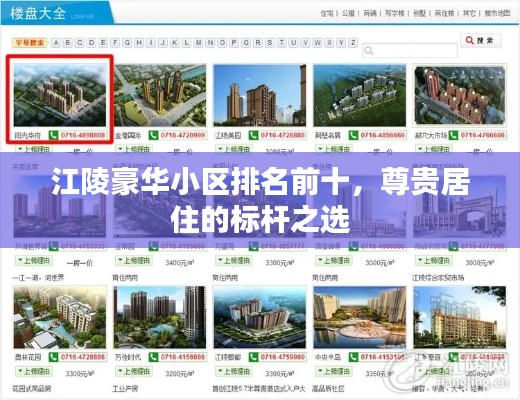Click the phone icon for 0716-4759999
Viewport: 520px width, 400px height.
[x=253, y=357]
